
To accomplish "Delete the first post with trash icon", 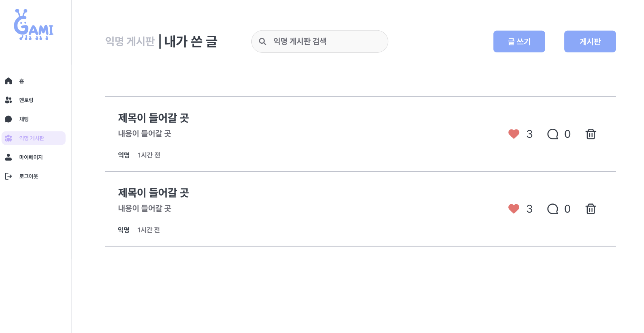I will 590,134.
